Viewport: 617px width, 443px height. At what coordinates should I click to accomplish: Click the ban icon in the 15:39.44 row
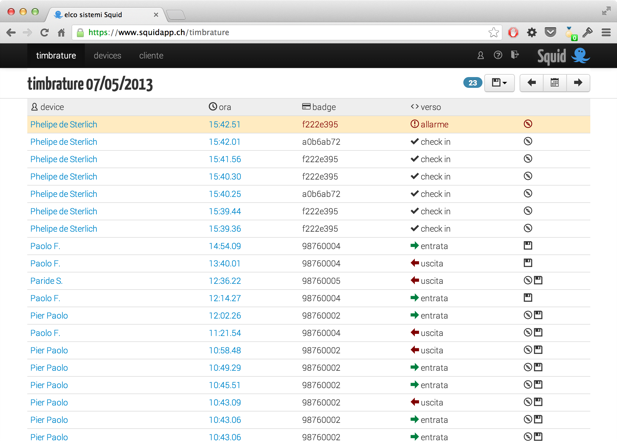pyautogui.click(x=528, y=211)
